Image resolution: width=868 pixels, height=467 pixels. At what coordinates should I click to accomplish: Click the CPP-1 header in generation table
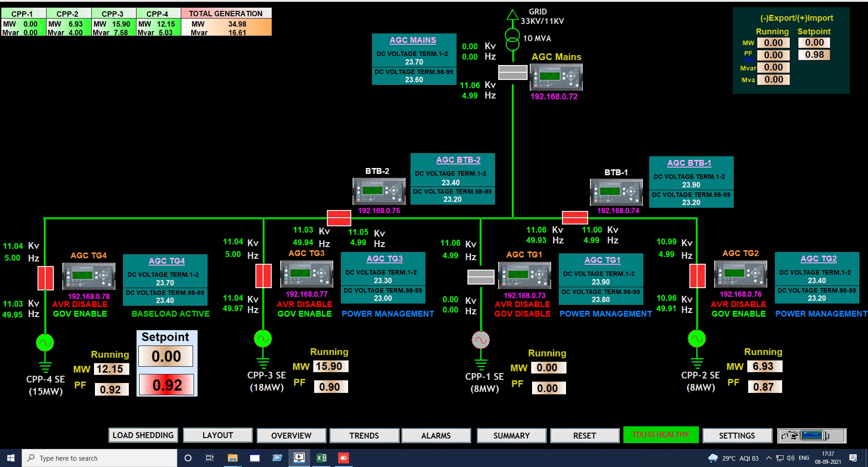pyautogui.click(x=23, y=14)
